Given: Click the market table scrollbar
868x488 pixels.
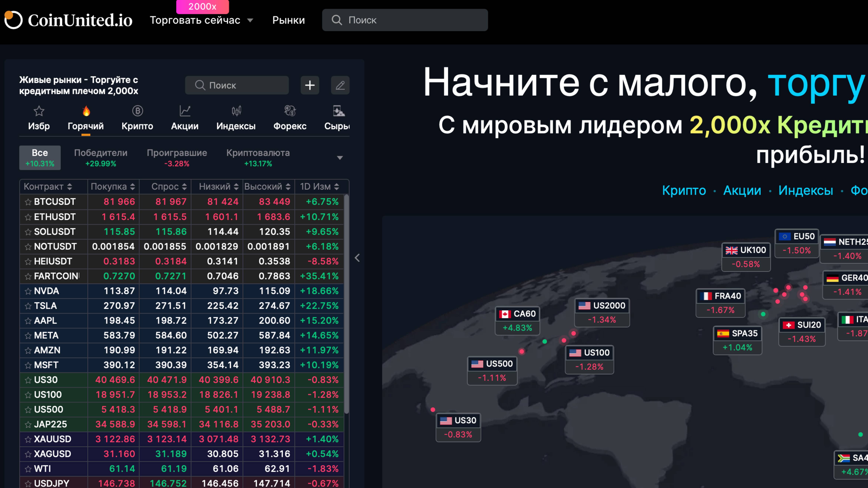Looking at the screenshot, I should click(346, 304).
